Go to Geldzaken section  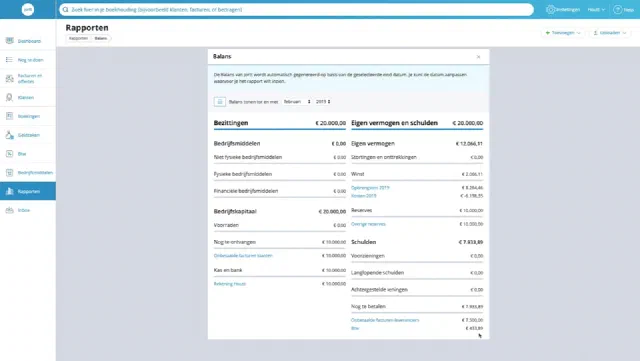pos(28,135)
